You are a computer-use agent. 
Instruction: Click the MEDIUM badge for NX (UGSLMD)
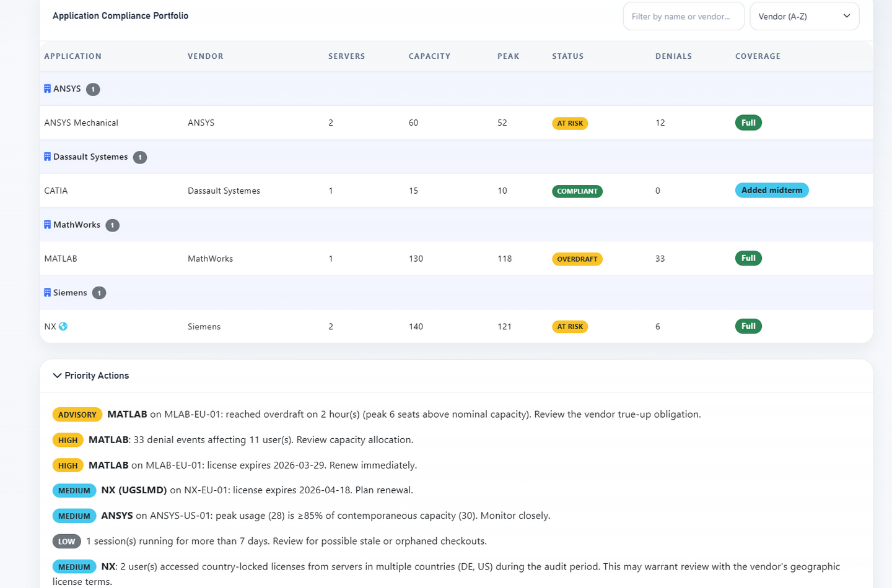[x=74, y=491]
